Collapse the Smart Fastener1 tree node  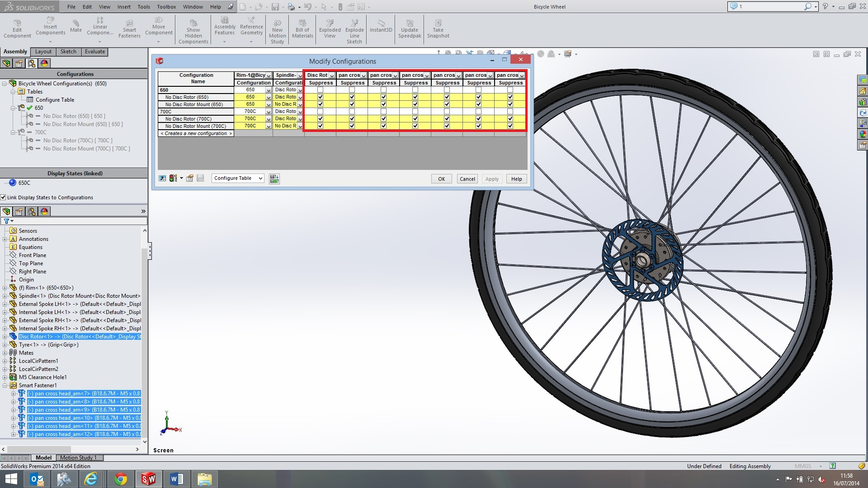(5, 385)
